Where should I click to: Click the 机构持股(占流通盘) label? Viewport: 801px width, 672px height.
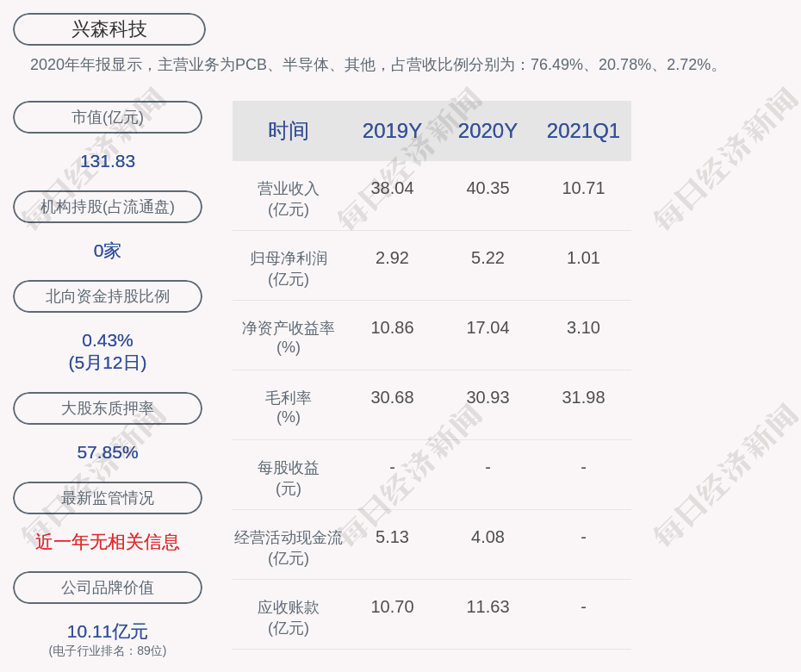[x=108, y=207]
